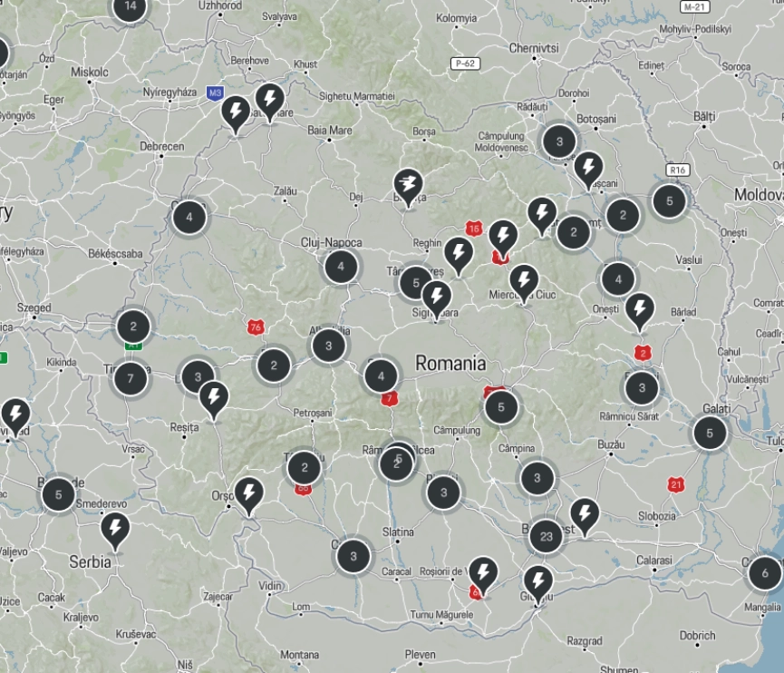Open the charger pin near Pașcani

click(x=588, y=168)
